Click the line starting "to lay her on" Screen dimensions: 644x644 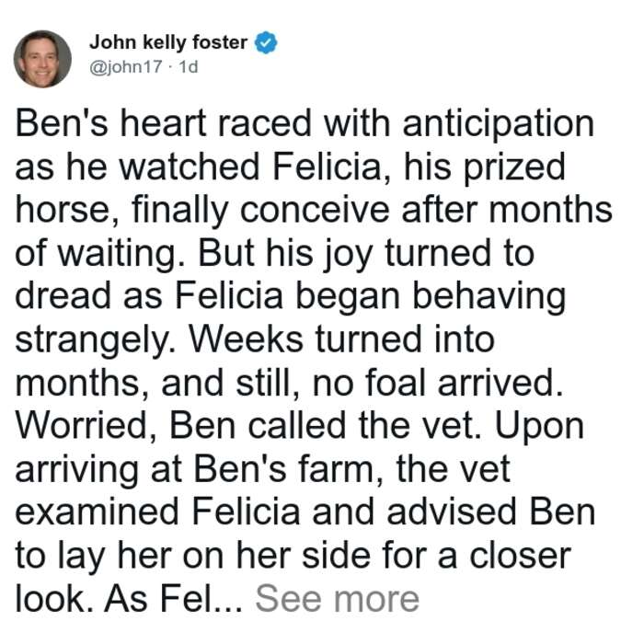tap(293, 557)
